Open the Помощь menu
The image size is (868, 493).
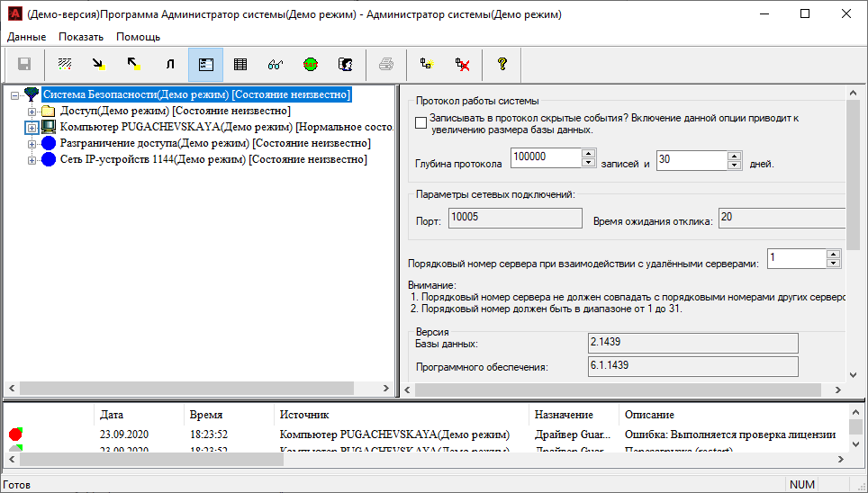click(138, 37)
